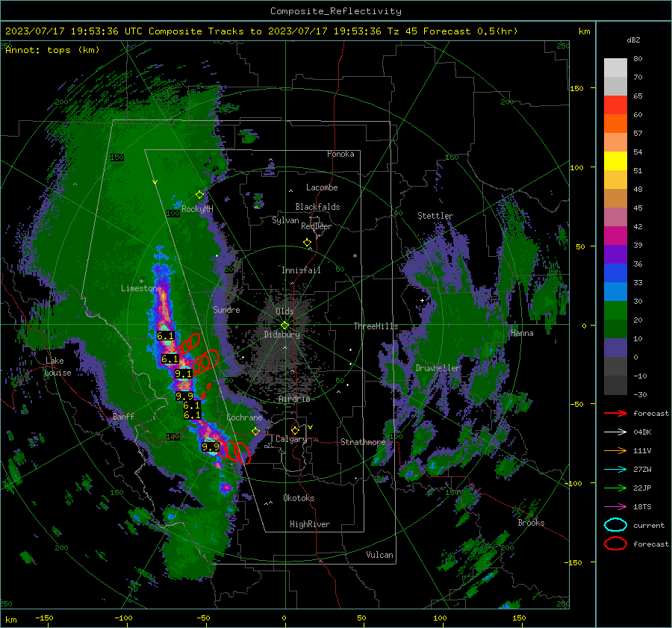Click the 18TS legend text

click(642, 507)
